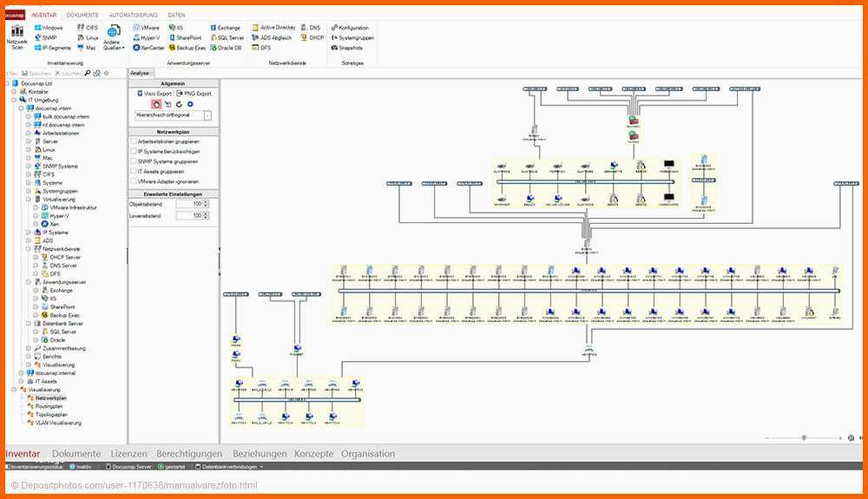Open SQL Server inventory in ribbon
Screen dimensions: 868x499
tap(227, 37)
